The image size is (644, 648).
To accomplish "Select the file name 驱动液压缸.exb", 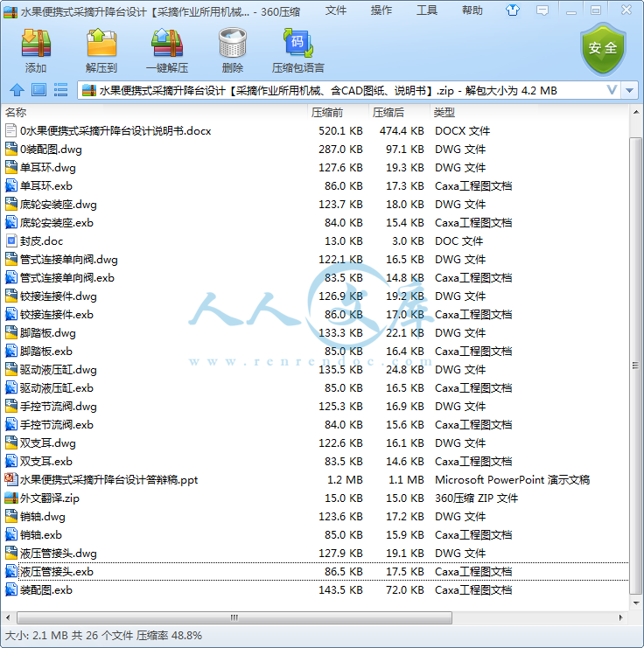I will click(x=57, y=387).
